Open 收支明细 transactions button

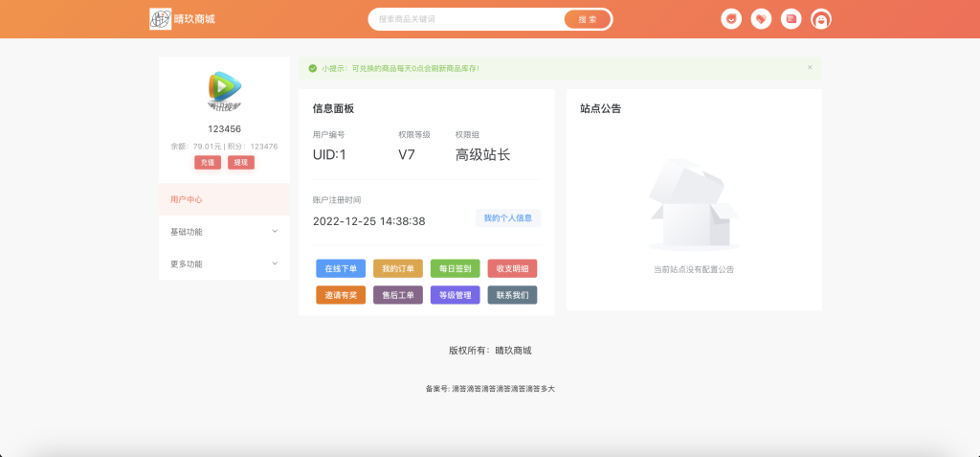[512, 268]
